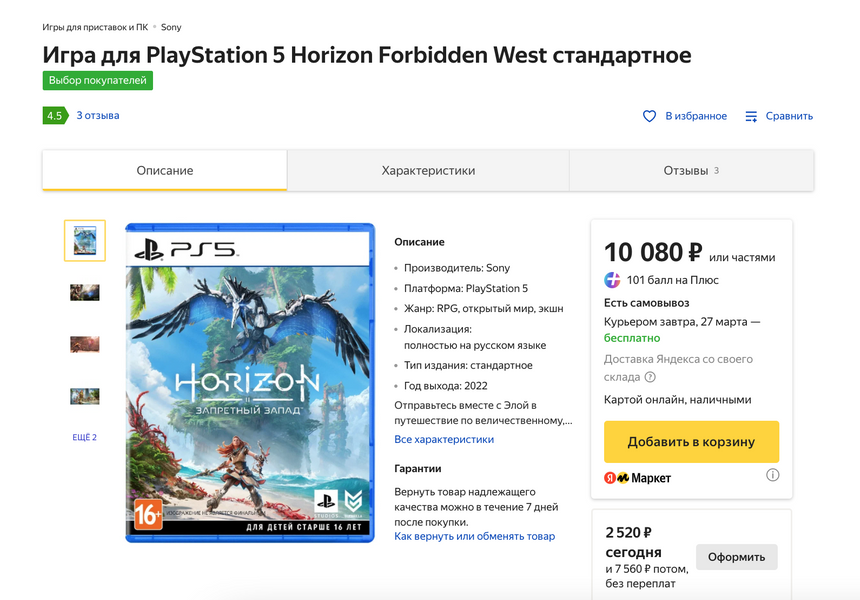The width and height of the screenshot is (860, 600).
Task: Click question mark icon near delivery info
Action: point(650,377)
